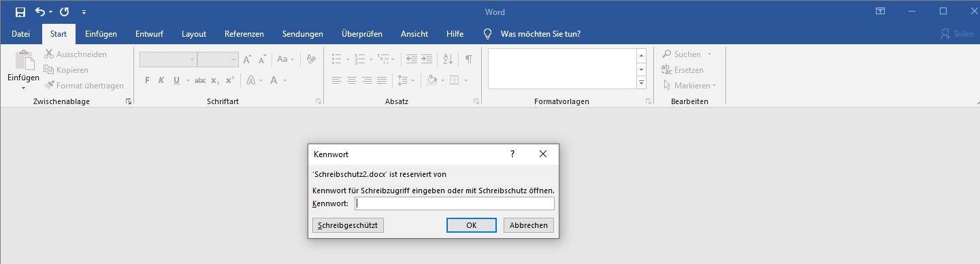Image resolution: width=980 pixels, height=264 pixels.
Task: Click the line spacing icon
Action: 402,80
